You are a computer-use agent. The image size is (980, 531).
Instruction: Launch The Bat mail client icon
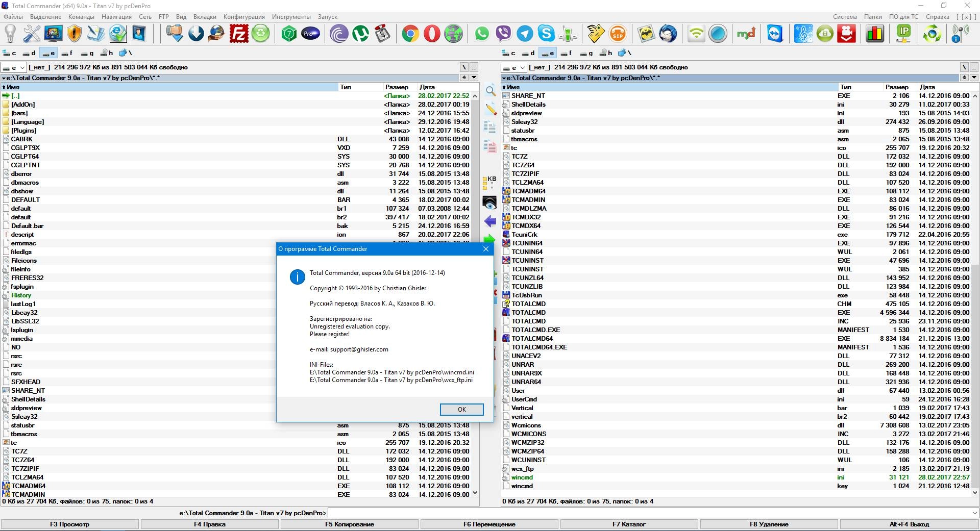(x=647, y=34)
